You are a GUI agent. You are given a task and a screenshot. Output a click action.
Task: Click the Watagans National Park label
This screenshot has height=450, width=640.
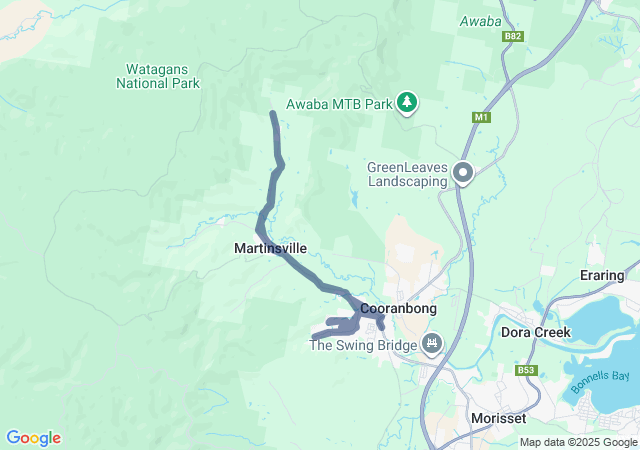pos(158,76)
